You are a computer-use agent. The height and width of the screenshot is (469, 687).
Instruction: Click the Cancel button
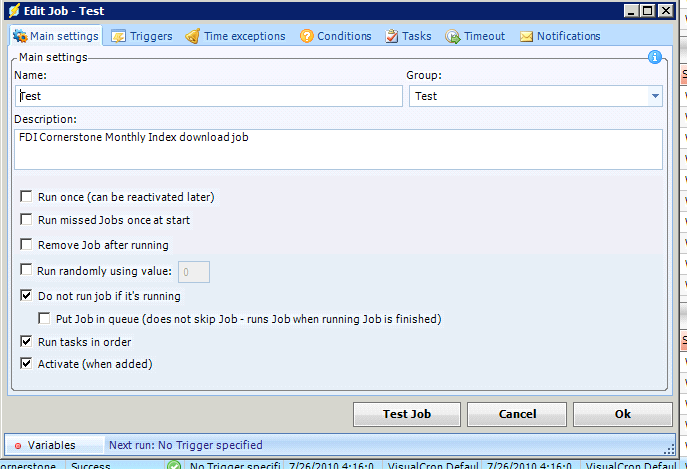(x=517, y=414)
